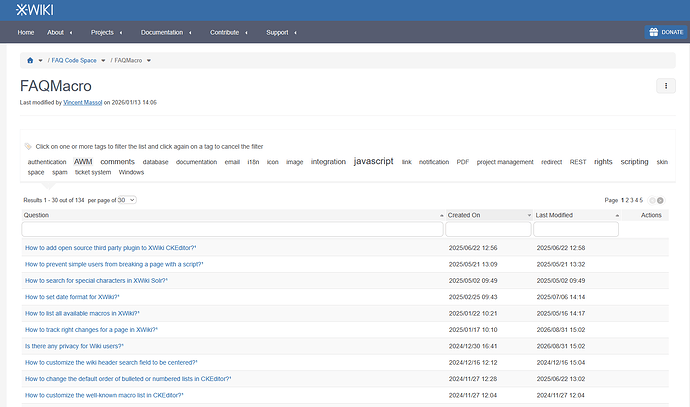The height and width of the screenshot is (407, 690).
Task: Filter by the spam tag
Action: [x=60, y=172]
